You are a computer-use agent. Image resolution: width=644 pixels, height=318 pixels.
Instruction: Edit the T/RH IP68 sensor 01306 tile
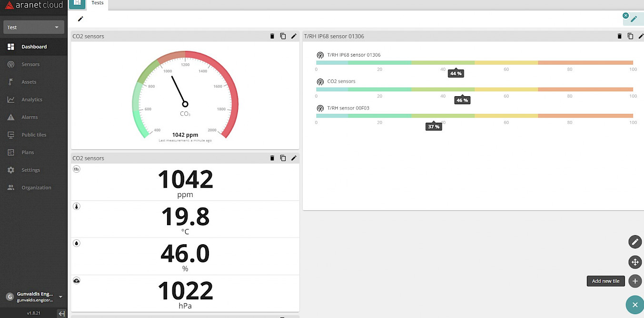[641, 36]
